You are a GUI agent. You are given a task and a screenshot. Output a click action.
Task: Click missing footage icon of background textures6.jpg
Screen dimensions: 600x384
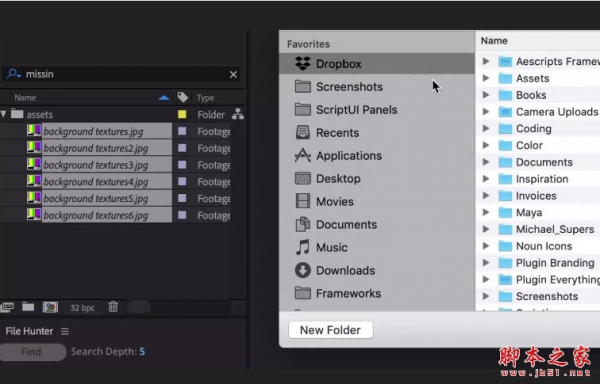point(34,215)
